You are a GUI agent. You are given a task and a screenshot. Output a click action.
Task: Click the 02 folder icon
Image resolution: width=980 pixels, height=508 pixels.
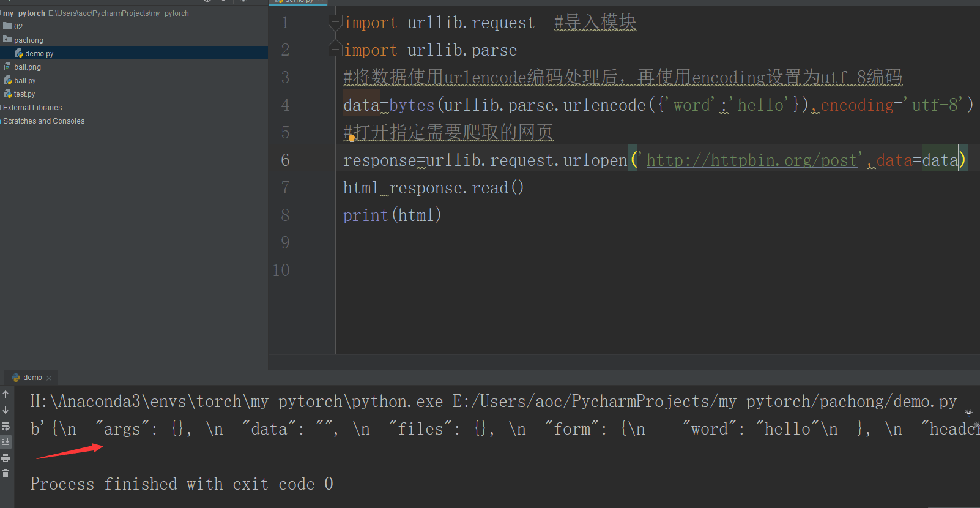[x=7, y=26]
